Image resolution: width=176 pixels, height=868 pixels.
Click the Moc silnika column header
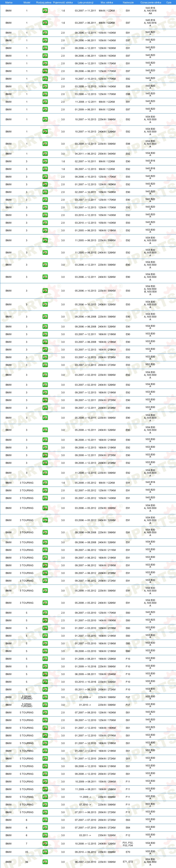(107, 2)
